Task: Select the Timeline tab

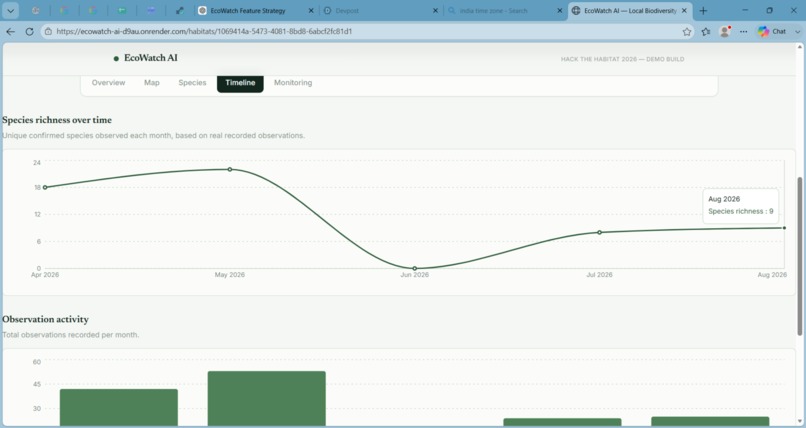Action: (240, 83)
